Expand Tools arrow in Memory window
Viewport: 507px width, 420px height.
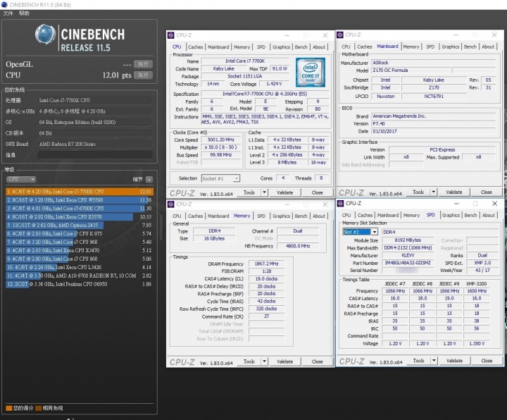point(264,362)
